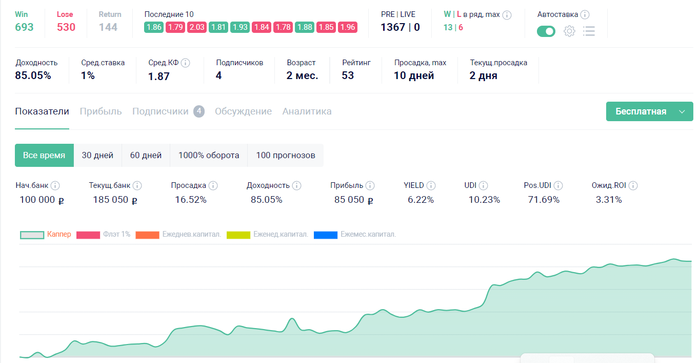This screenshot has height=363, width=700.
Task: Click info icon beside Pos.UDI
Action: (x=558, y=185)
